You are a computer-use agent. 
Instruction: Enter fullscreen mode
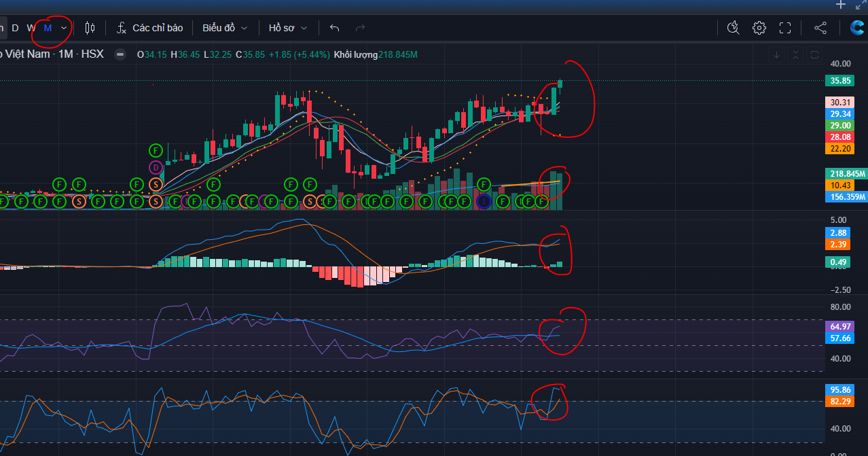[786, 28]
